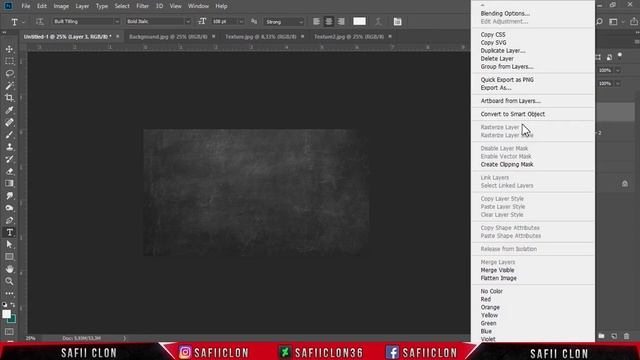This screenshot has width=640, height=360.
Task: Click the Share icon at top right
Action: pos(633,22)
